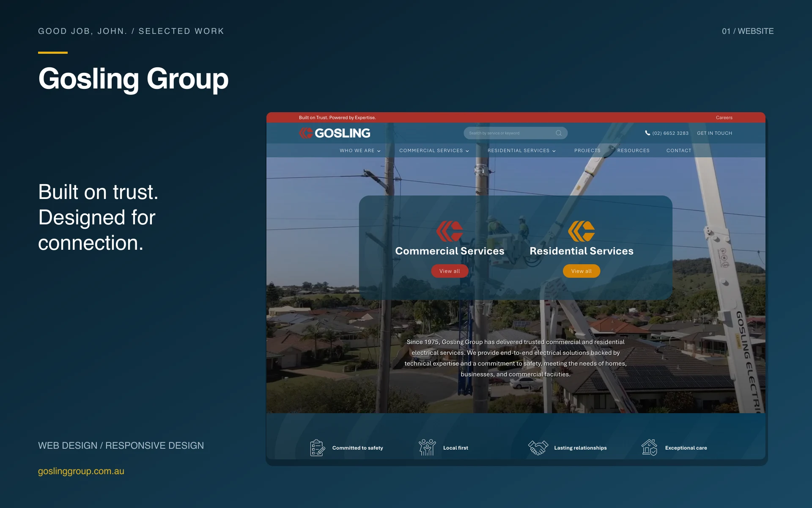Open the Who We Are menu
This screenshot has width=812, height=508.
click(357, 151)
